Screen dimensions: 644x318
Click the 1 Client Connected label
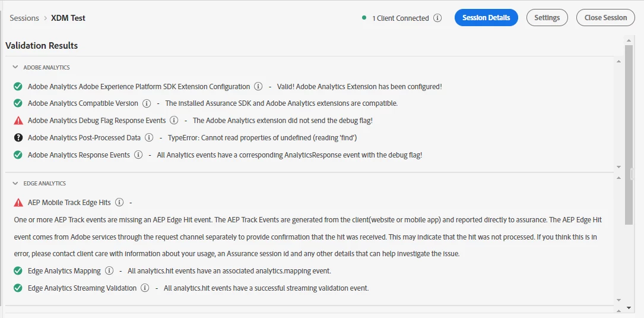pos(401,18)
